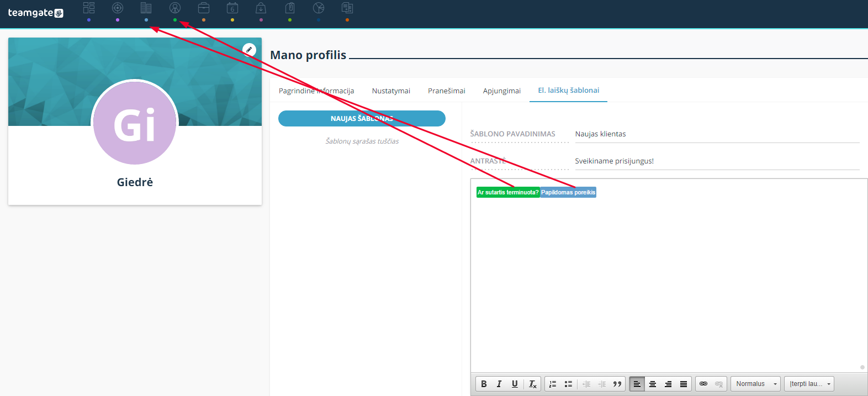Open the shopping bag icon in top navigation
The height and width of the screenshot is (396, 868).
click(x=261, y=8)
